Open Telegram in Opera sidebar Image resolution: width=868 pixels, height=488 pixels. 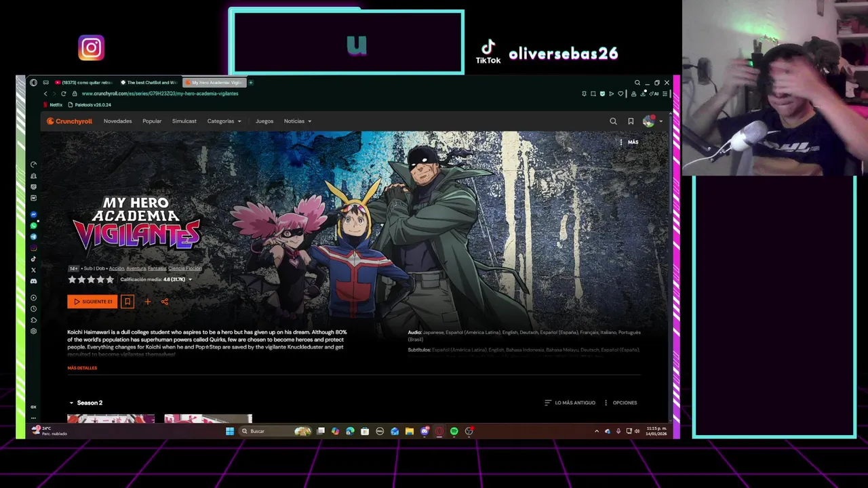(33, 237)
